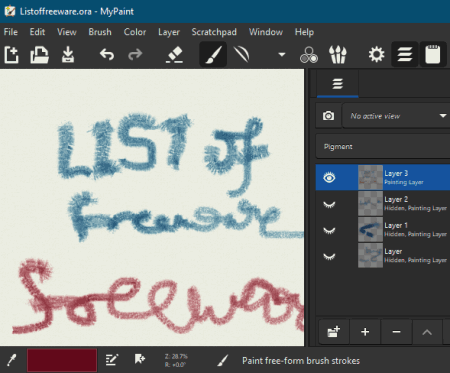Click the Paint free-form brush strokes text
The image size is (450, 373).
(x=301, y=361)
